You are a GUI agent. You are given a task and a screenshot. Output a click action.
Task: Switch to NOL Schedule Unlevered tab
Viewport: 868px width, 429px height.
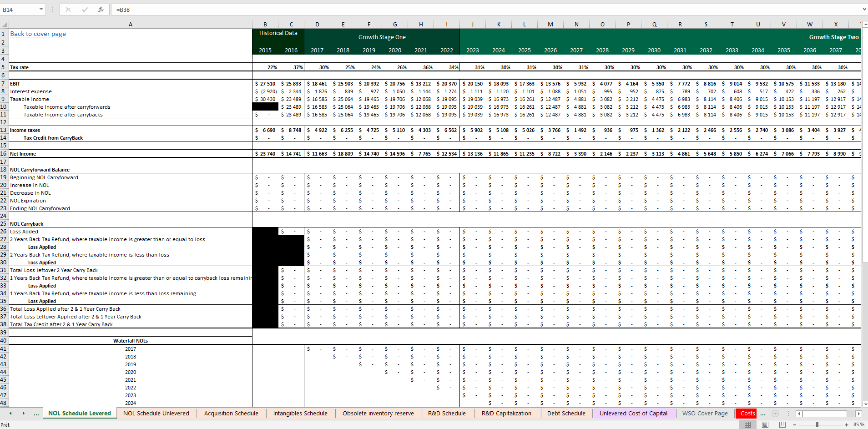[x=156, y=413]
